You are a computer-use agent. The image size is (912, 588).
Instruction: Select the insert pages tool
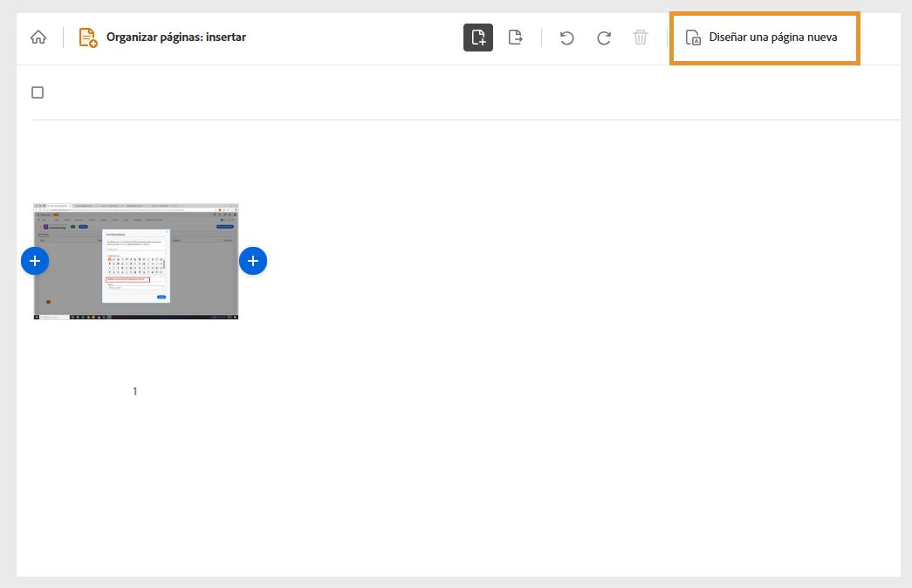[x=477, y=38]
